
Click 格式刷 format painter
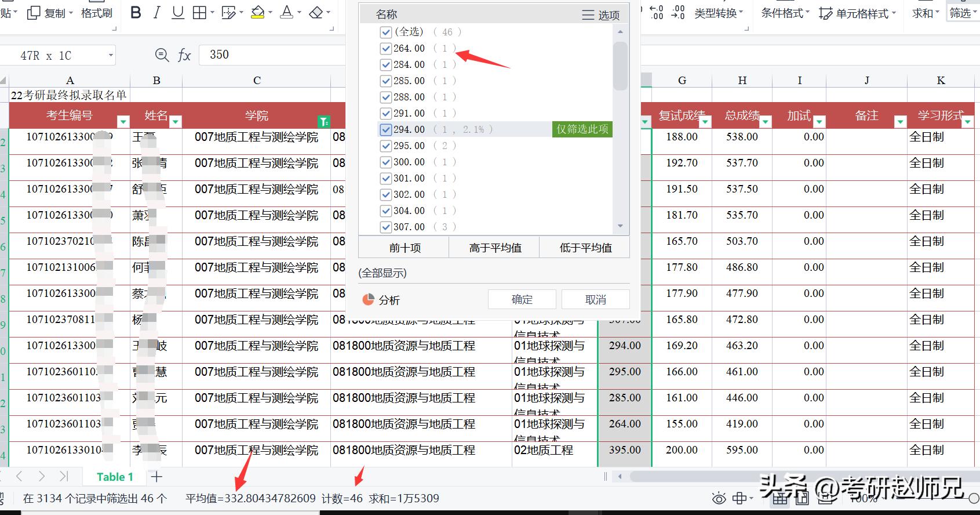[x=96, y=13]
